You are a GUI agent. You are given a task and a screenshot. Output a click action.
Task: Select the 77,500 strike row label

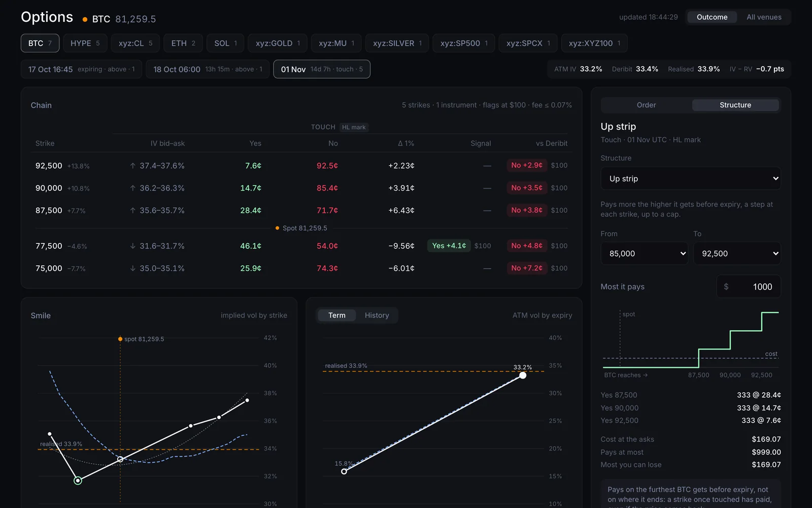[x=49, y=246]
